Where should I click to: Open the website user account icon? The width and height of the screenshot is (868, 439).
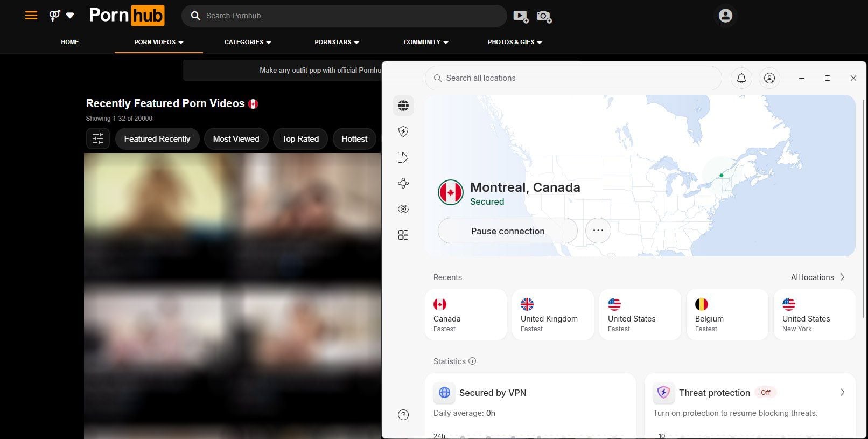pos(725,16)
